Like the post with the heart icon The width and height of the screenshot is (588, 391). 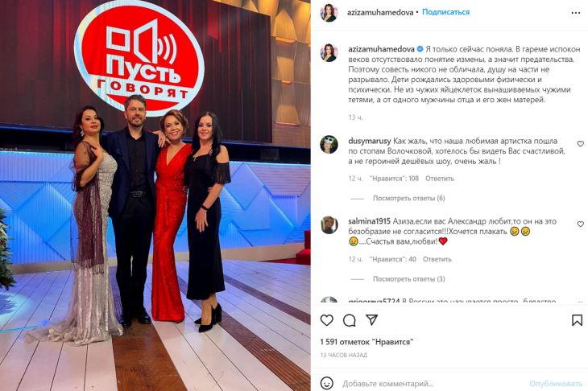(327, 320)
